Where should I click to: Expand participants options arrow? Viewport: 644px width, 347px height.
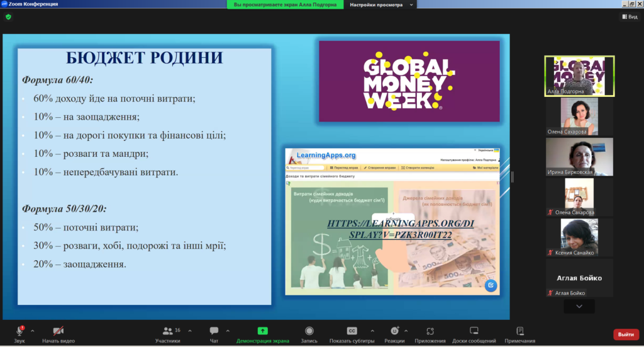point(190,331)
